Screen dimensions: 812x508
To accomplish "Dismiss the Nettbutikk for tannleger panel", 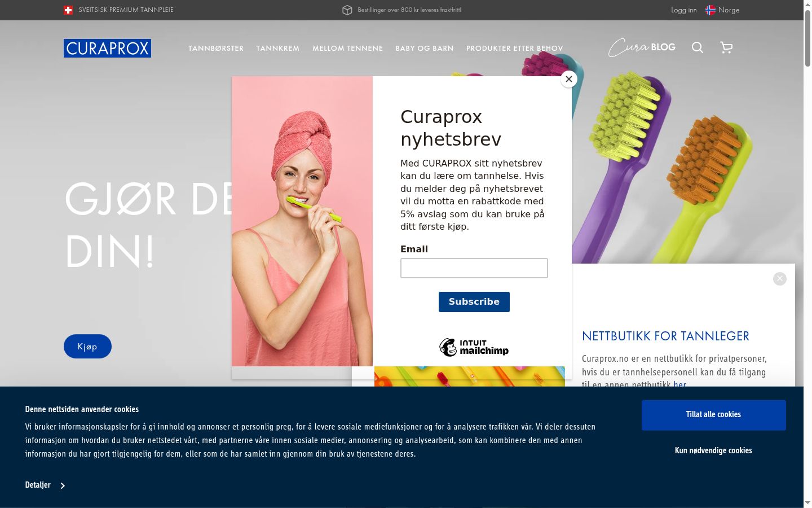I will 780,279.
